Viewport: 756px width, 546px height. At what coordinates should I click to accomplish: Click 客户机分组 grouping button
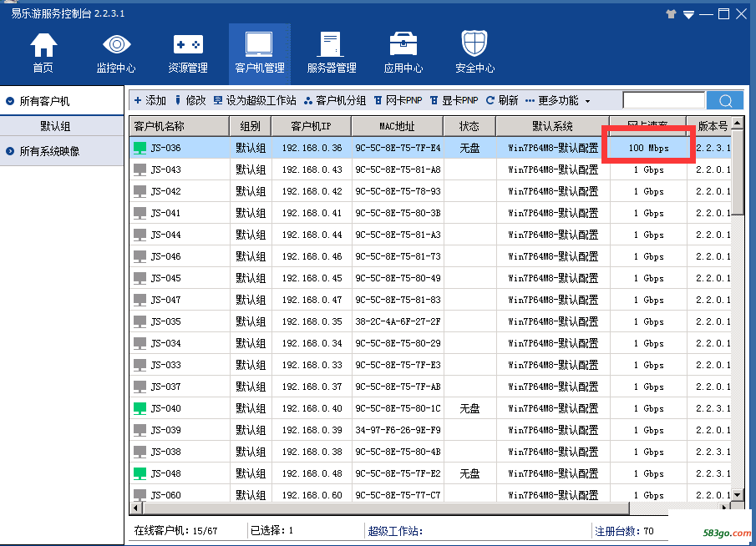click(335, 100)
